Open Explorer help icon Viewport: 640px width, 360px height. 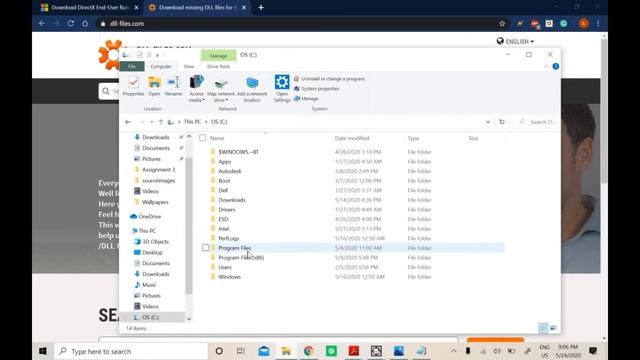556,67
